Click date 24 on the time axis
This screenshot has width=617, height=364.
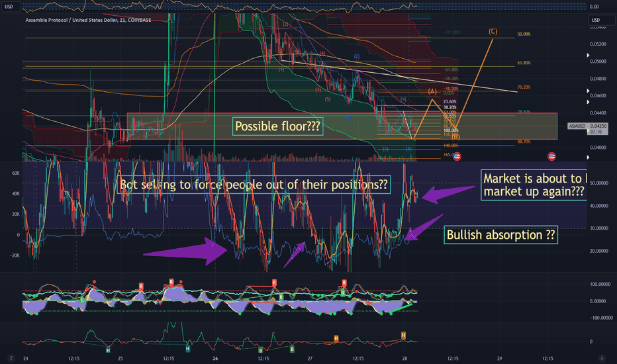point(26,359)
